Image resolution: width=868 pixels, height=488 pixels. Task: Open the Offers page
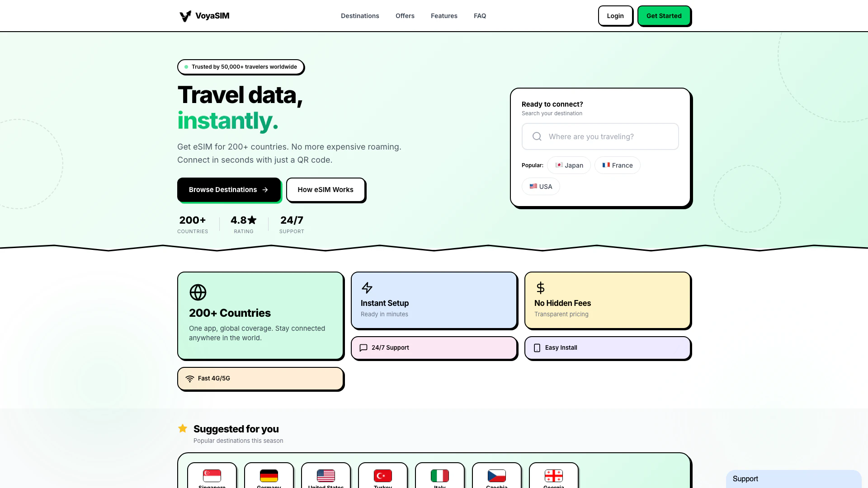pyautogui.click(x=405, y=16)
